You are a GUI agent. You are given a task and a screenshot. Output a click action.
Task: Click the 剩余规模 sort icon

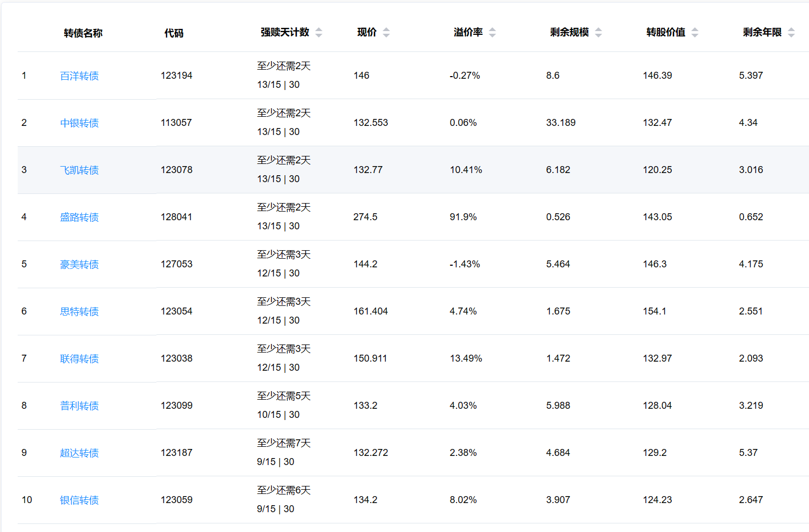click(598, 33)
